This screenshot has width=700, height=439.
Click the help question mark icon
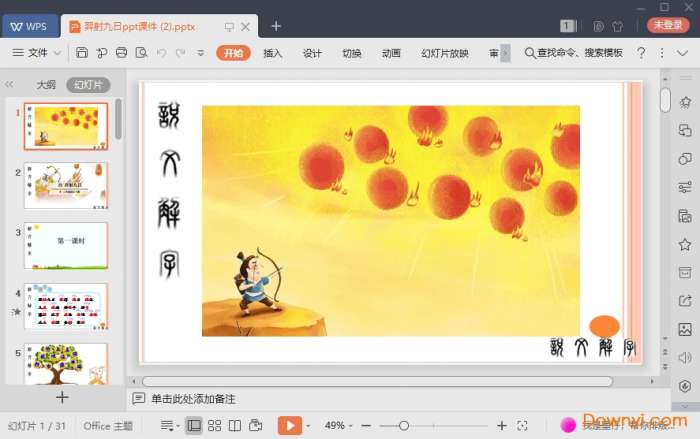click(641, 53)
